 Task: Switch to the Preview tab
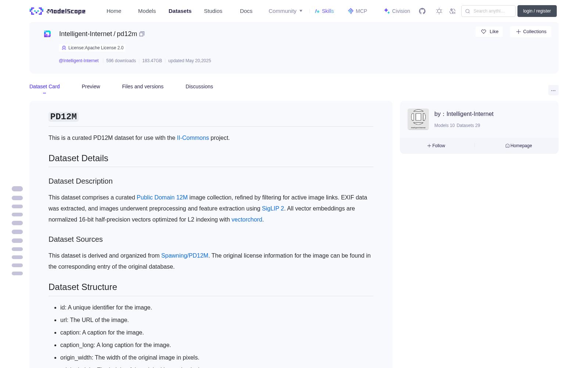tap(91, 86)
